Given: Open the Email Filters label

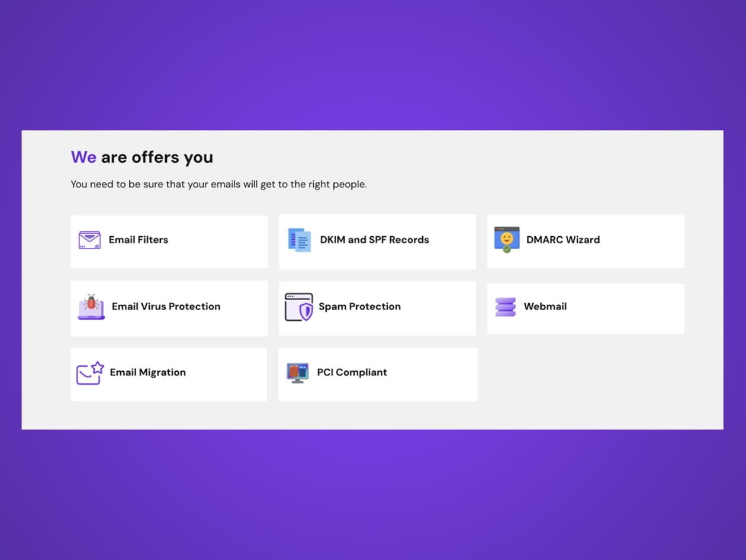Looking at the screenshot, I should (x=139, y=240).
